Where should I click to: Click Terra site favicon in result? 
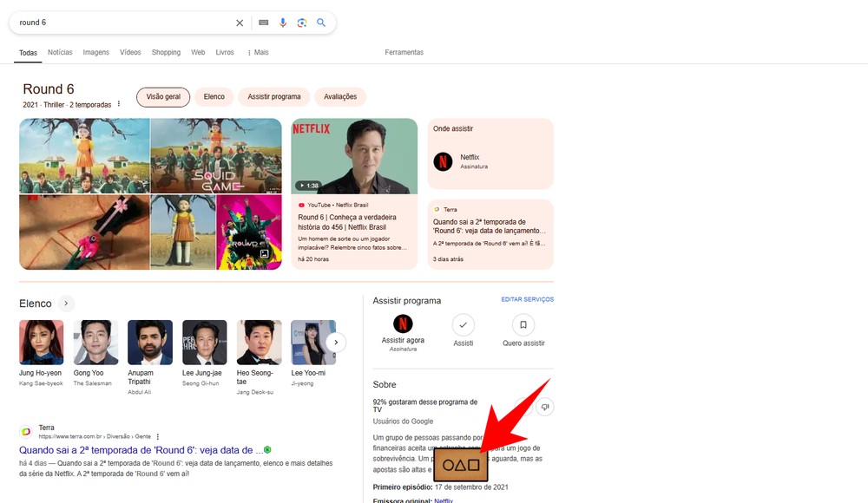(26, 432)
